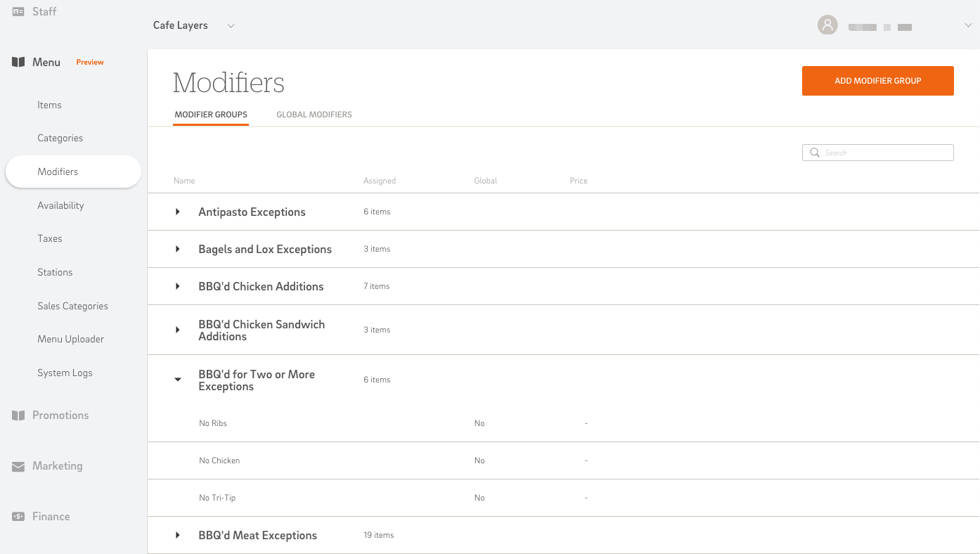
Task: Open the user account dropdown chevron
Action: [x=968, y=26]
